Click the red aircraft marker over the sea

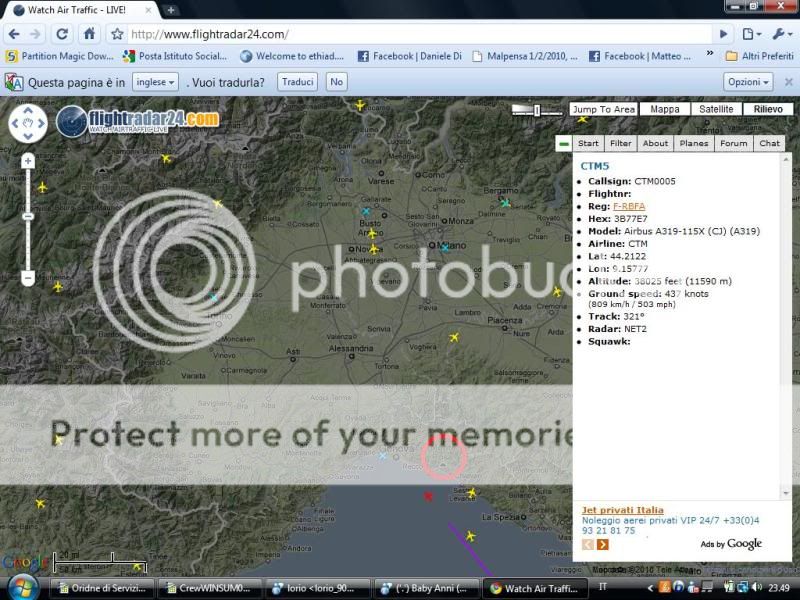click(429, 496)
